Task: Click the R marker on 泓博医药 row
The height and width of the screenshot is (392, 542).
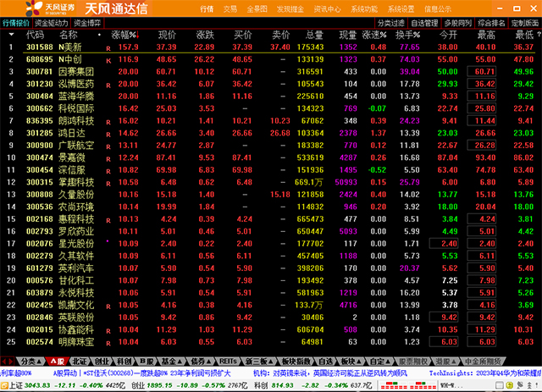Action: pos(108,86)
